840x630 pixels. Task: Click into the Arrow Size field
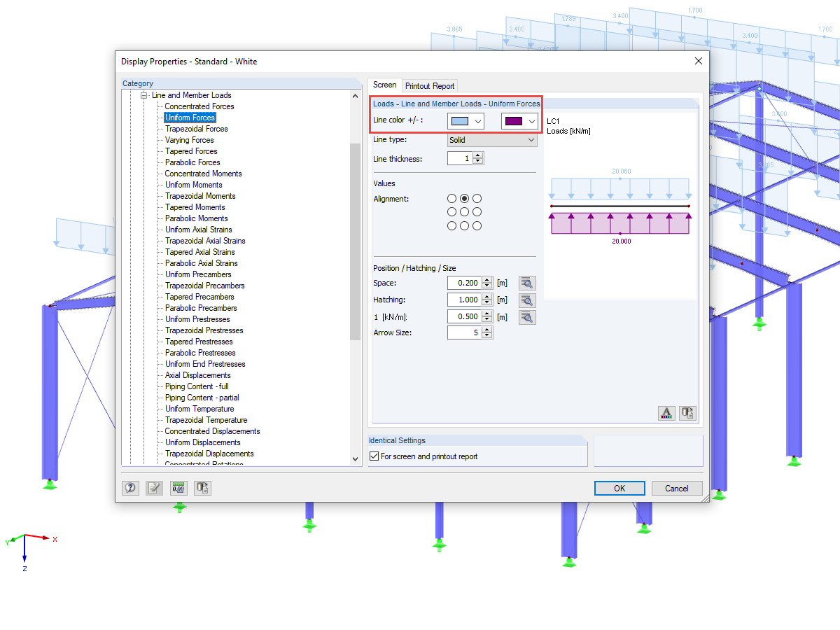[x=465, y=332]
